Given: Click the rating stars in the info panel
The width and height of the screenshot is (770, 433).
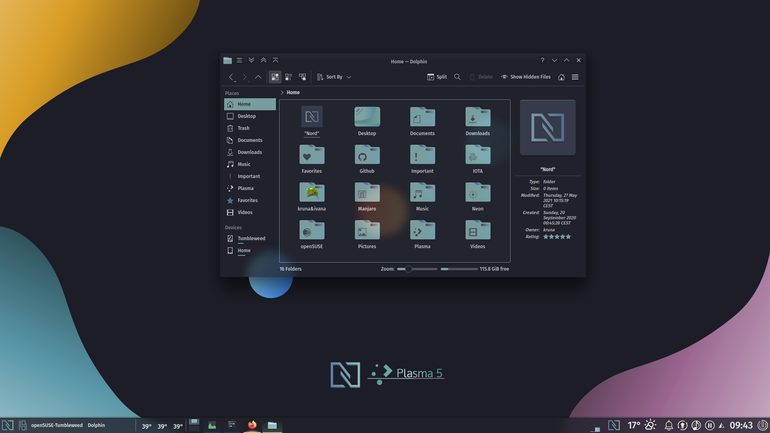Looking at the screenshot, I should coord(557,237).
